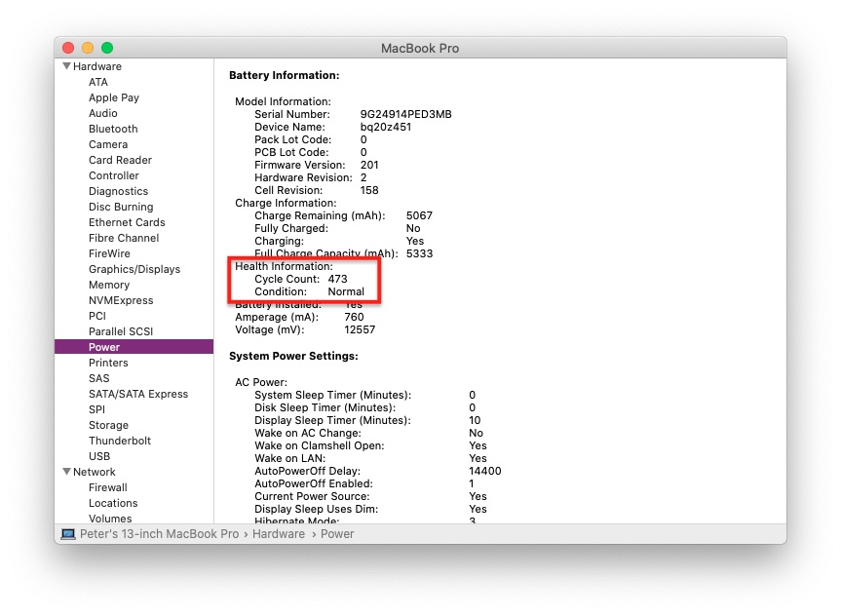Screen dimensions: 841x616
Task: Click AutoPowerOff Delay value 14400
Action: click(x=485, y=471)
